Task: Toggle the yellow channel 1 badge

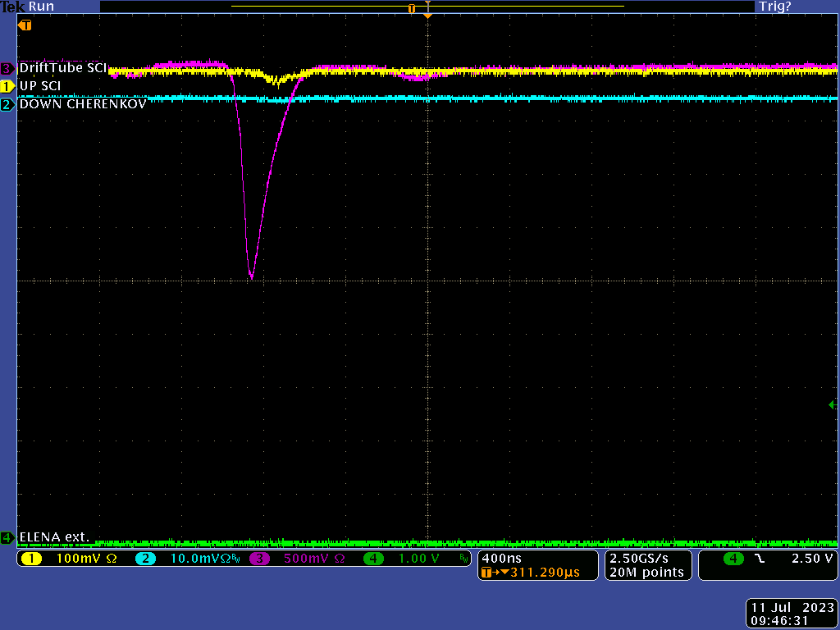Action: click(31, 559)
